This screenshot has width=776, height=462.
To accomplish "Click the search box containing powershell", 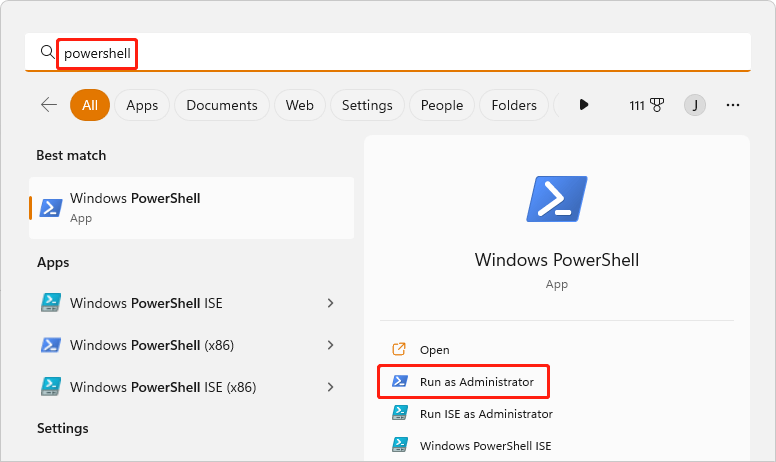I will point(400,53).
